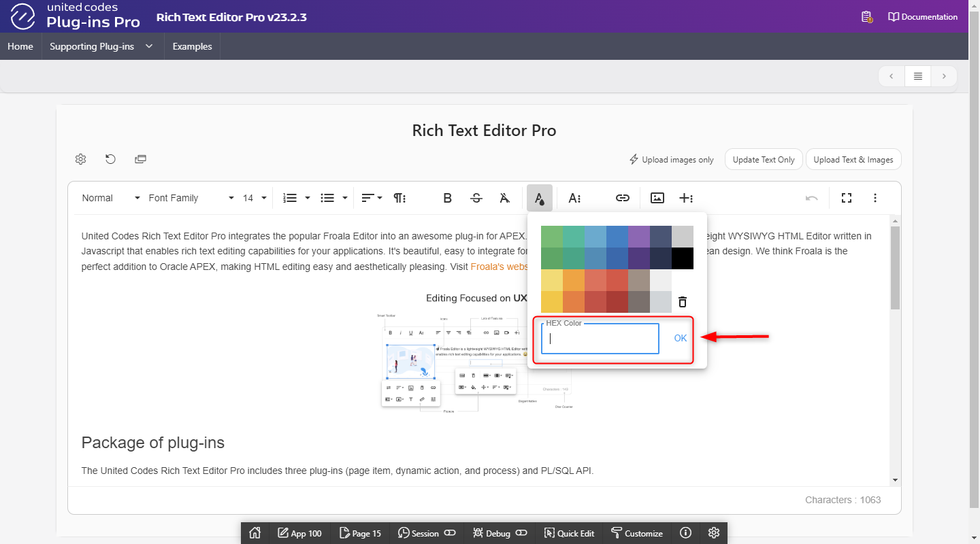The height and width of the screenshot is (544, 980).
Task: Open the ordered list tool
Action: coord(290,198)
